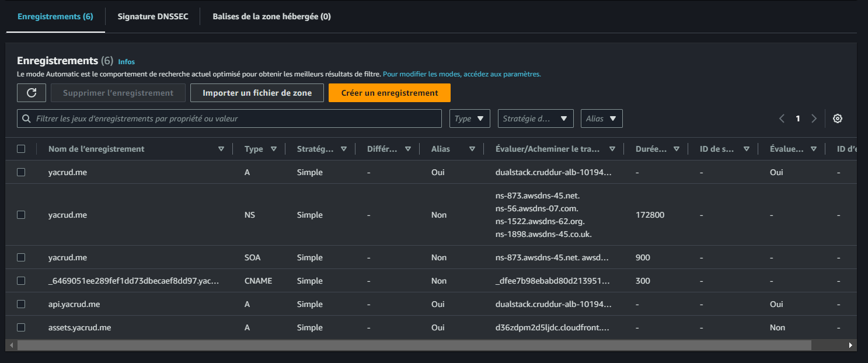The image size is (868, 363).
Task: Open Balises de la zone hébergée tab
Action: [x=271, y=16]
